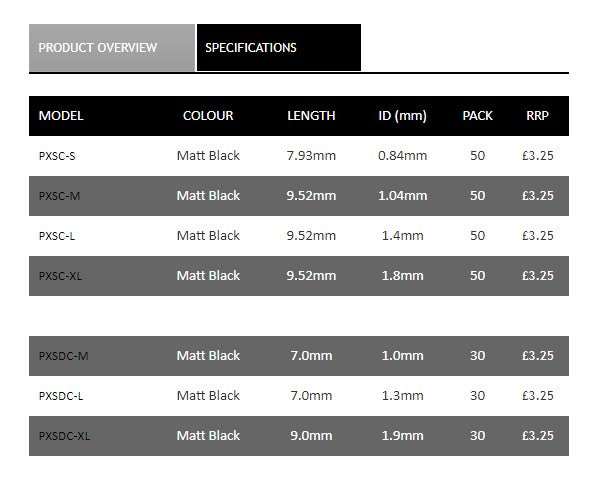Select the PXSDC-L model cell
Image resolution: width=609 pixels, height=501 pixels.
pyautogui.click(x=61, y=396)
